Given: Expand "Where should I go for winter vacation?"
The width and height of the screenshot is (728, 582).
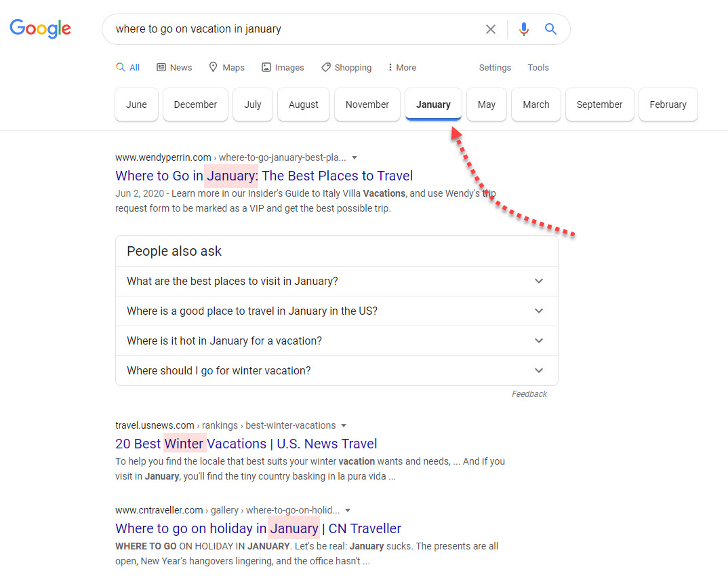Looking at the screenshot, I should point(336,370).
